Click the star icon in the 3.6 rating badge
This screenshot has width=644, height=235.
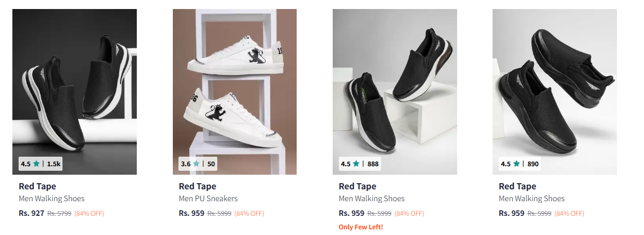click(x=196, y=164)
